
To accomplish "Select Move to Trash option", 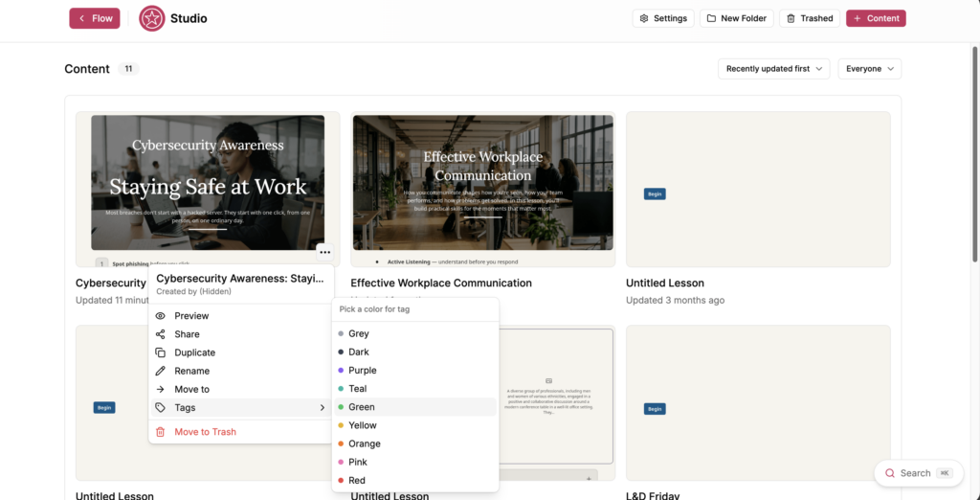I will pos(241,432).
